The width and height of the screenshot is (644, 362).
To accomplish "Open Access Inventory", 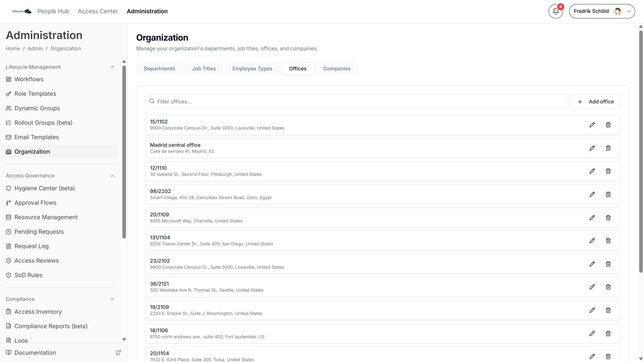I will click(x=61, y=312).
